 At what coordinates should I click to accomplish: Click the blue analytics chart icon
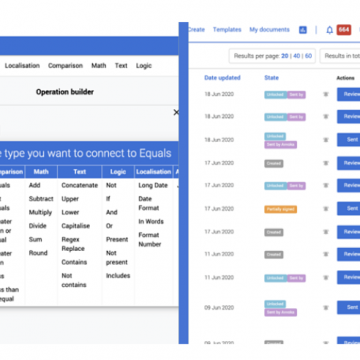(303, 30)
